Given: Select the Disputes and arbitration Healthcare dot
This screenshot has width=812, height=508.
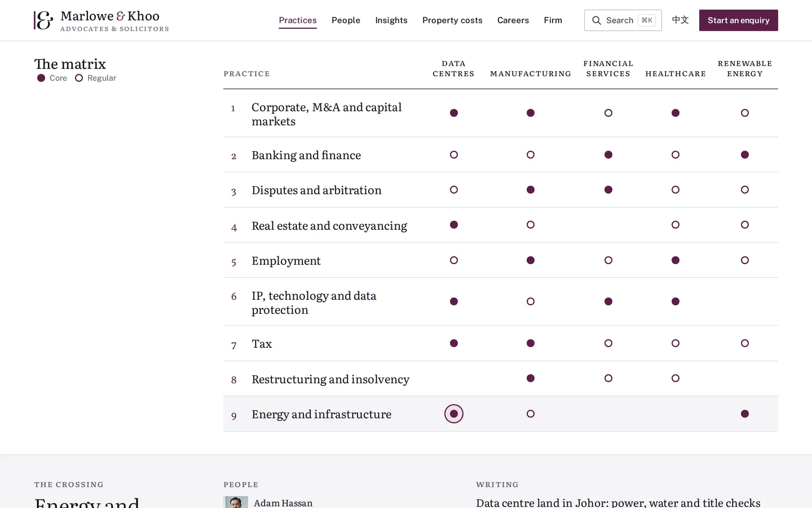Looking at the screenshot, I should 676,190.
